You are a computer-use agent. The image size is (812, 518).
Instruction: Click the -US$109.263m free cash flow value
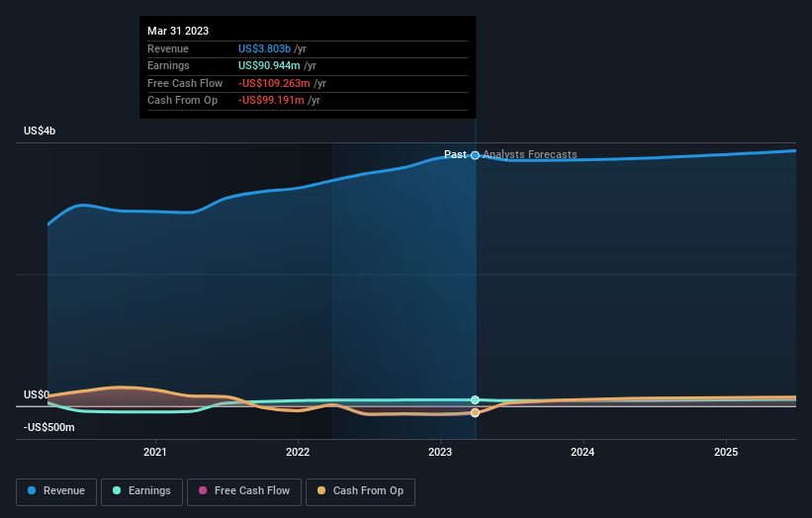(275, 83)
